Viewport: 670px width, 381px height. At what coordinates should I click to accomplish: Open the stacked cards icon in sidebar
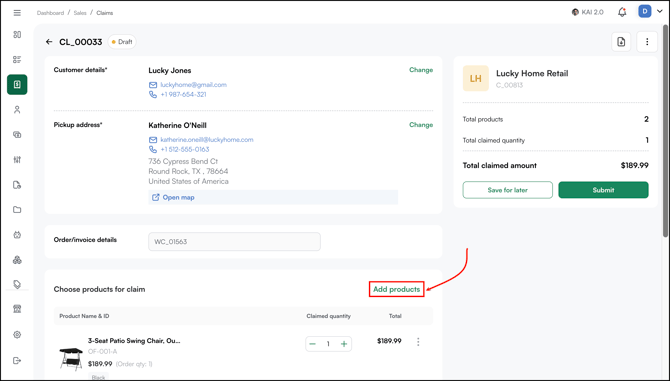point(17,135)
